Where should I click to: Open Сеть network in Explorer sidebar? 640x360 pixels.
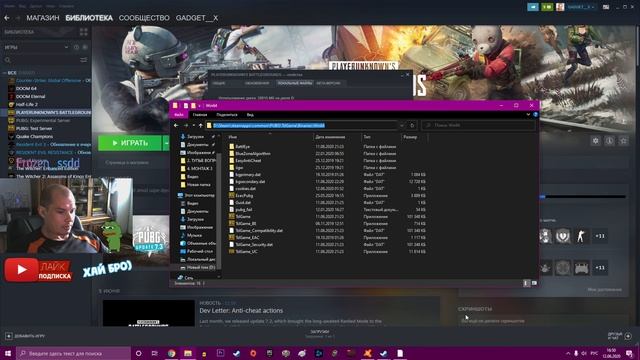(186, 278)
